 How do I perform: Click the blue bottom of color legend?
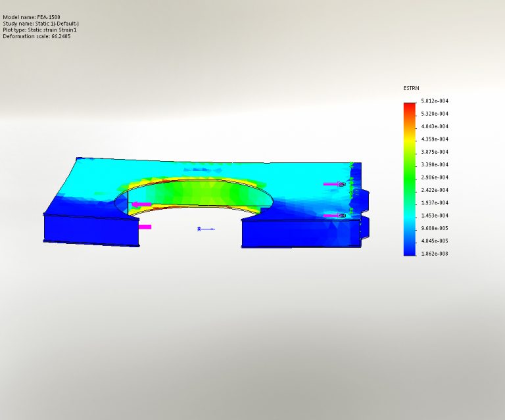tap(410, 248)
